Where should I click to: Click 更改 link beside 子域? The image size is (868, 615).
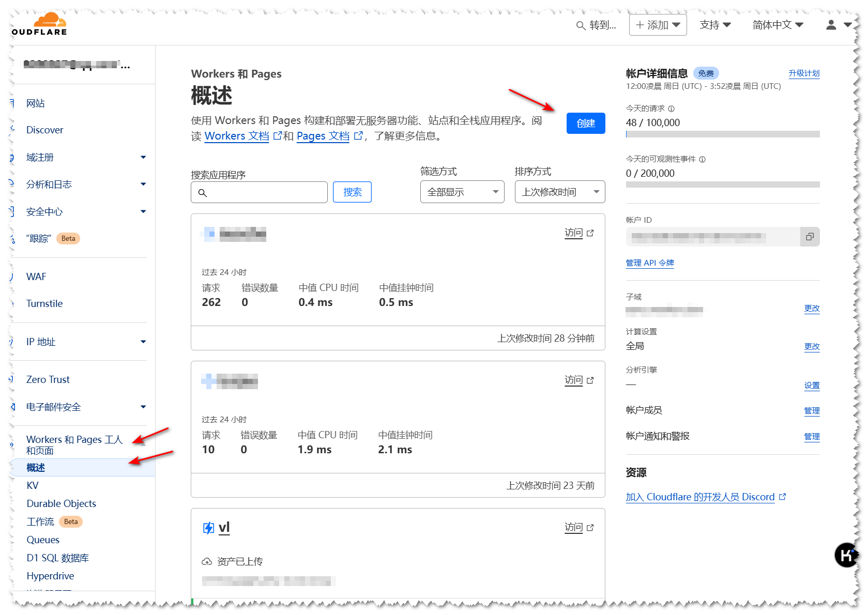[812, 308]
